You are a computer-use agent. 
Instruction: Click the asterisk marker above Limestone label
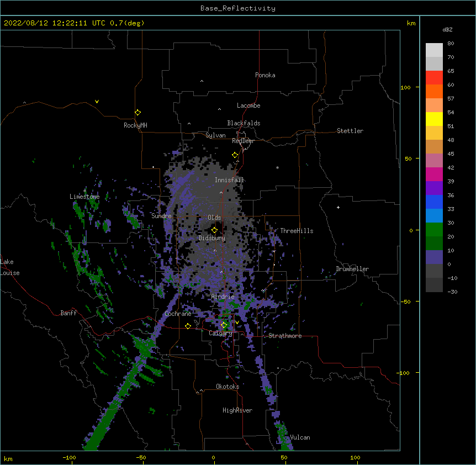point(84,191)
